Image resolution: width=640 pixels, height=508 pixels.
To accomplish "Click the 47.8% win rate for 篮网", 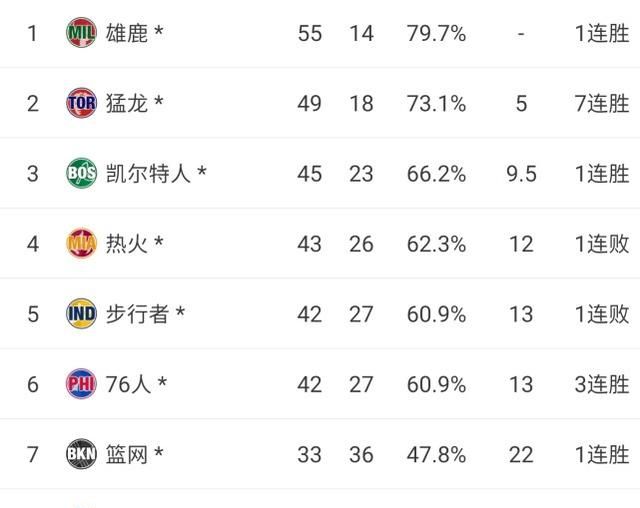I will coord(436,455).
